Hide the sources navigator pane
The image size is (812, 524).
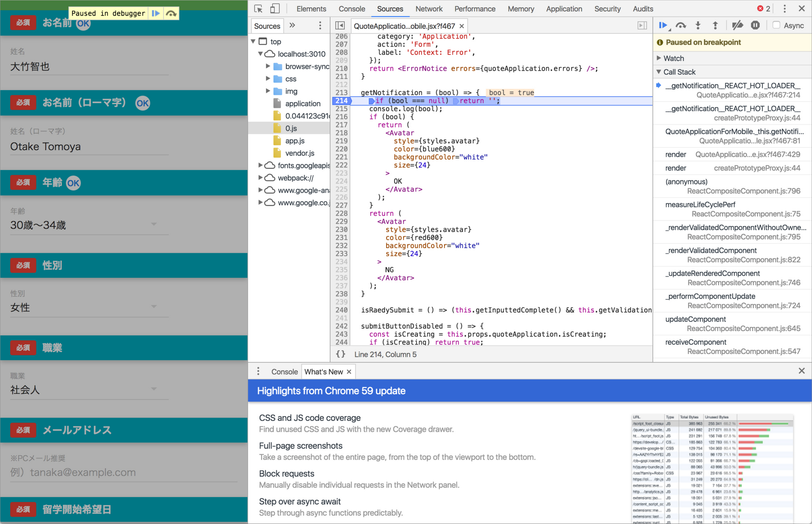point(340,26)
